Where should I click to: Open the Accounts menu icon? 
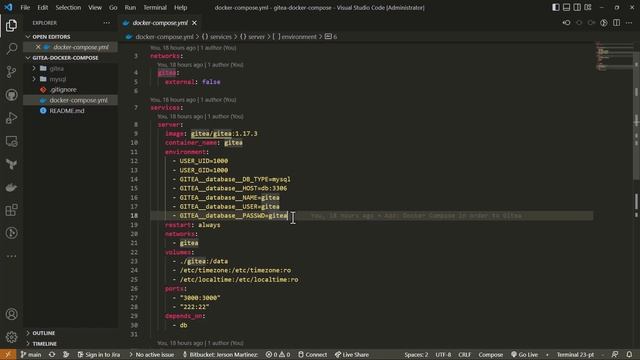point(11,314)
